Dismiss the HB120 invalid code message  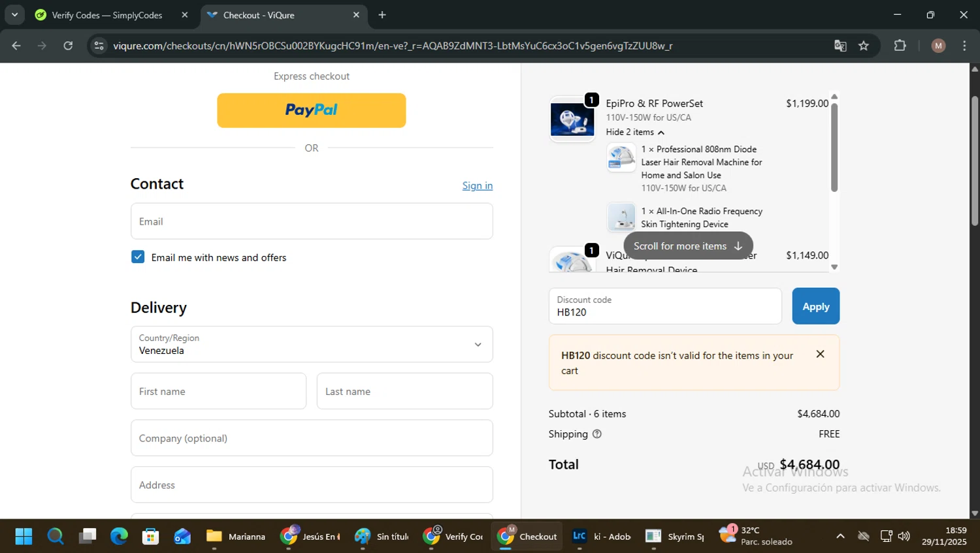(x=821, y=354)
